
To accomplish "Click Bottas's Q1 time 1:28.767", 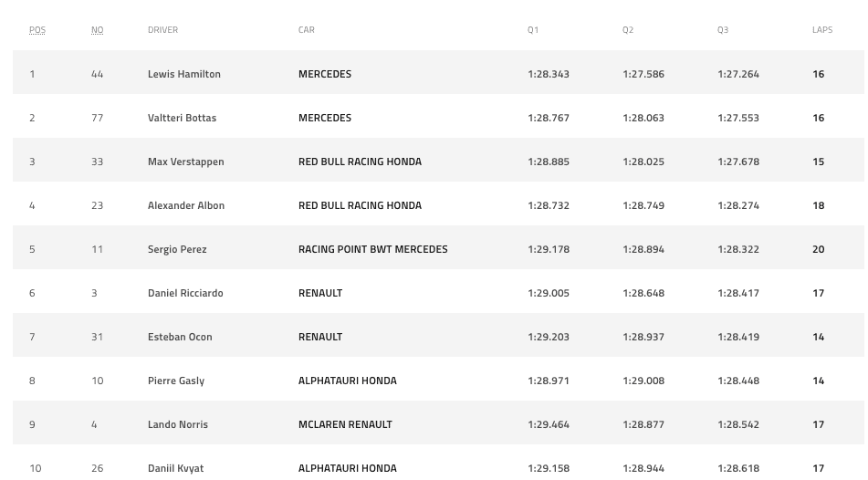I will pos(548,118).
